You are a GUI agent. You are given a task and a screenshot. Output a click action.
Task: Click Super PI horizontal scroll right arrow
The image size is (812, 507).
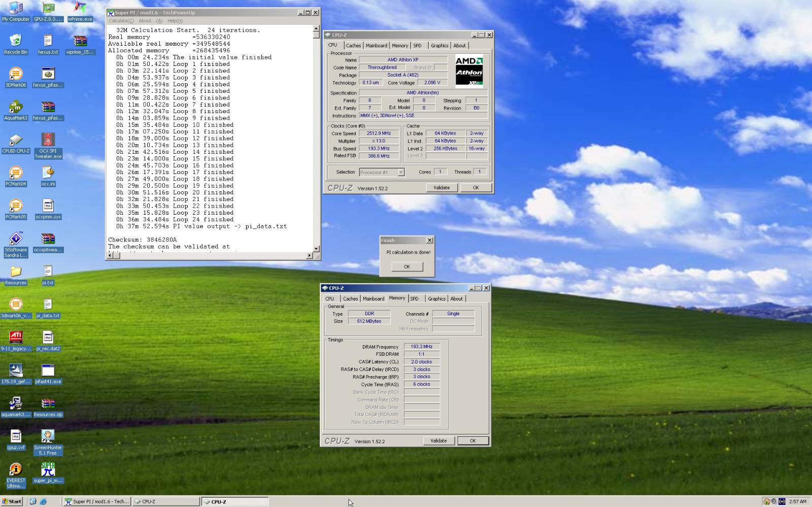coord(310,256)
